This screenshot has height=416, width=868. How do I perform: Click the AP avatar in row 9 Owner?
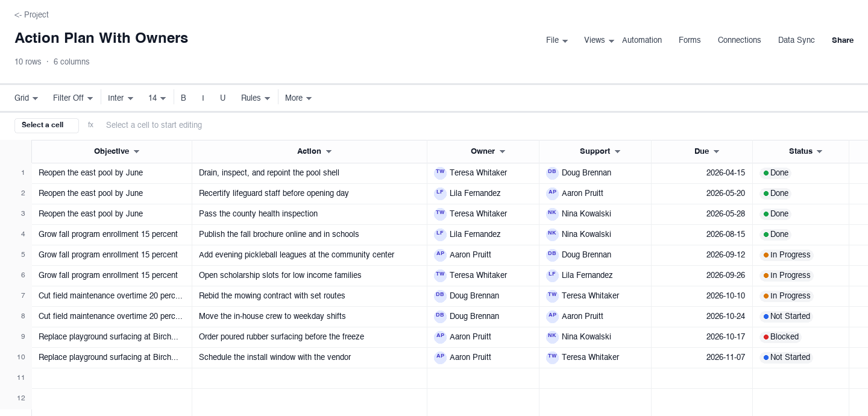point(440,336)
